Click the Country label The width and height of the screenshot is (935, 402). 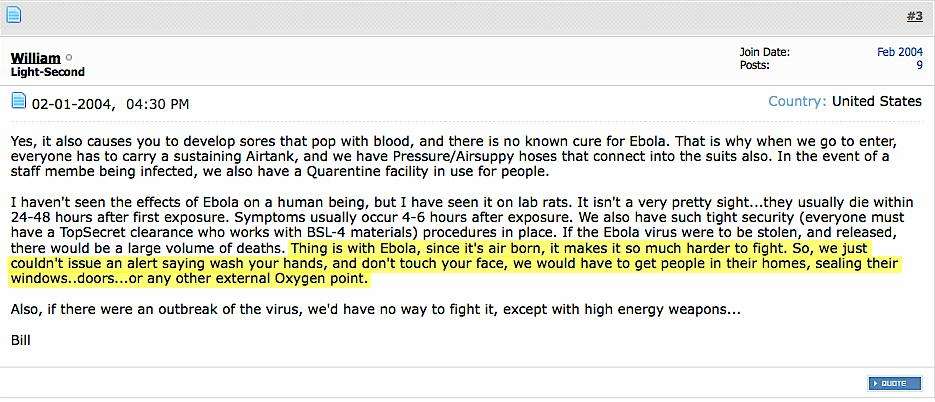click(797, 101)
